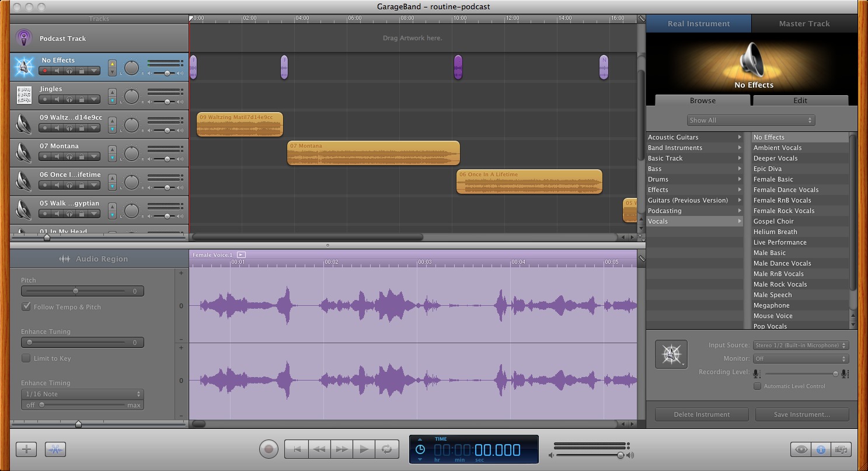Solo the No Effects track

coord(69,71)
